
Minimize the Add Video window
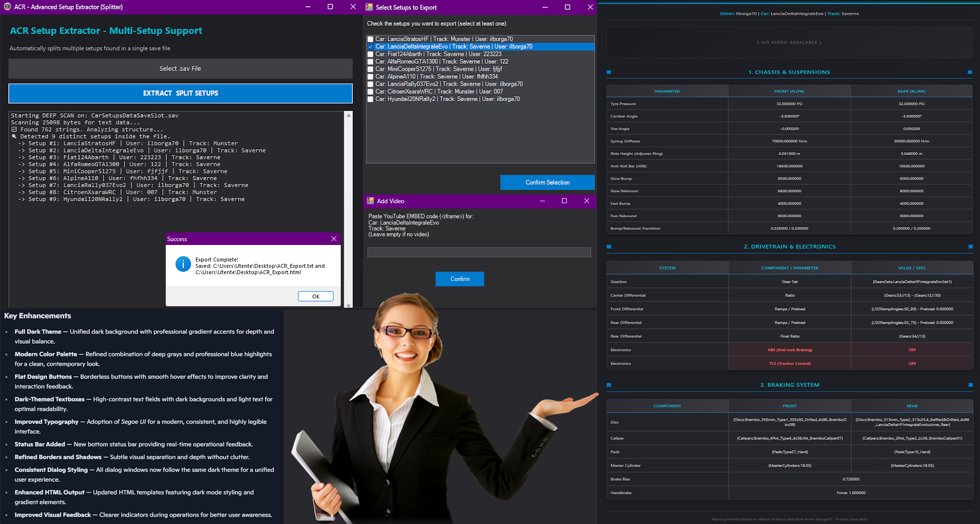(x=542, y=201)
